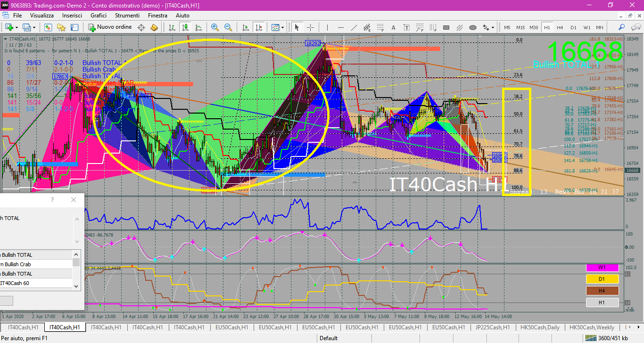This screenshot has width=644, height=343.
Task: Open the chat bubbles icon
Action: (636, 27)
